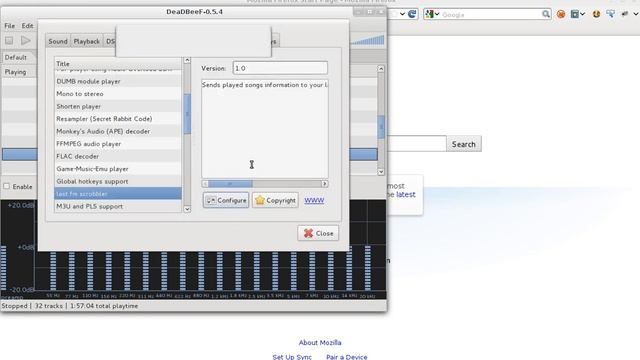Click playlist scrollbar down arrow in main window
The width and height of the screenshot is (640, 360).
(381, 172)
